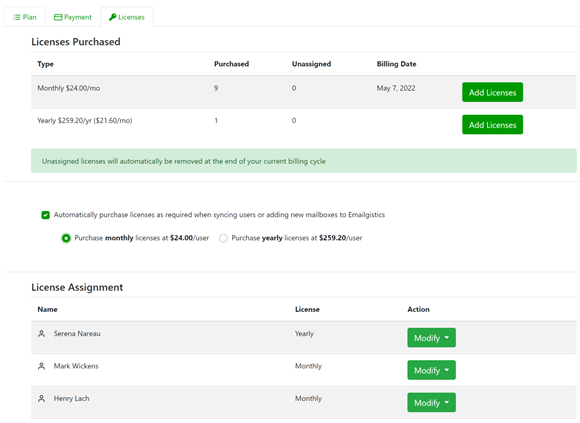Click the Billing Date column header
The height and width of the screenshot is (423, 580).
pyautogui.click(x=396, y=64)
